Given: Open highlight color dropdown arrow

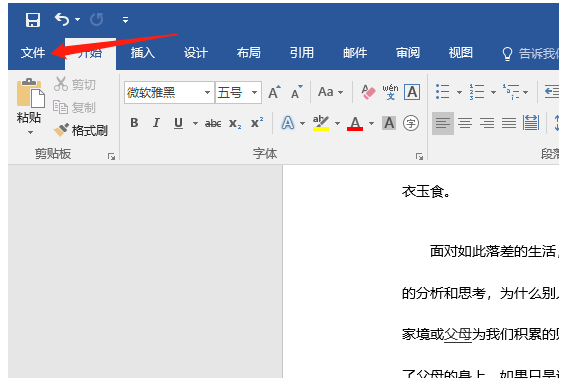Looking at the screenshot, I should pos(337,123).
